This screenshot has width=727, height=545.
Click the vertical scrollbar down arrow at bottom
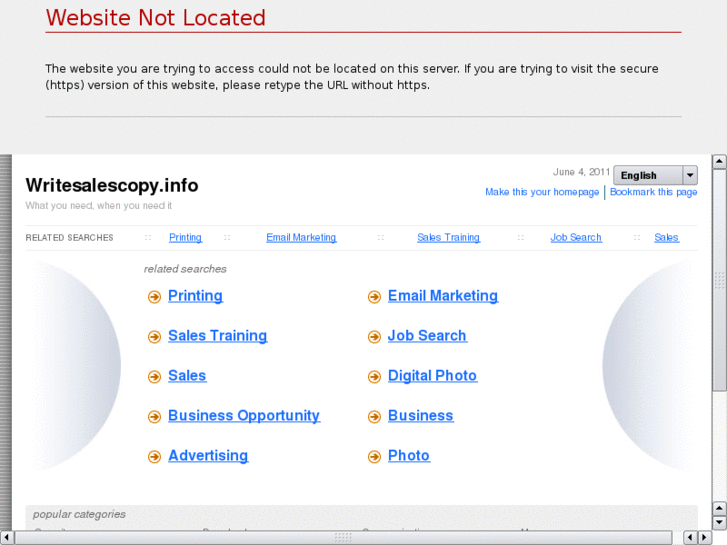click(x=719, y=524)
